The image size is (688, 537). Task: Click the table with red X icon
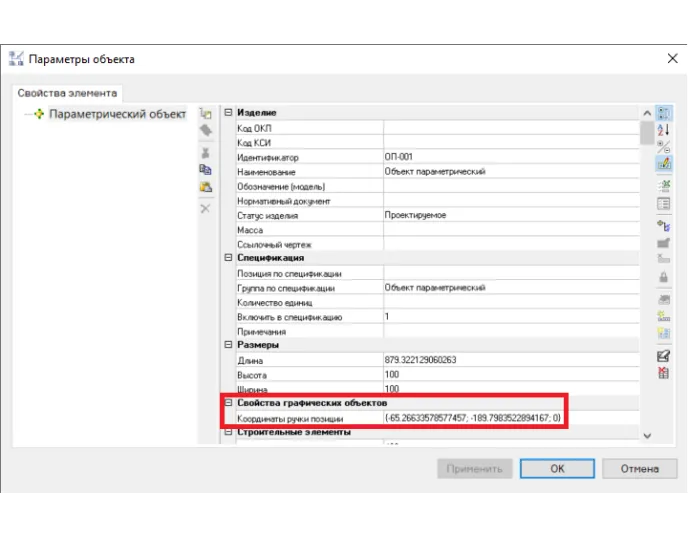pos(664,373)
